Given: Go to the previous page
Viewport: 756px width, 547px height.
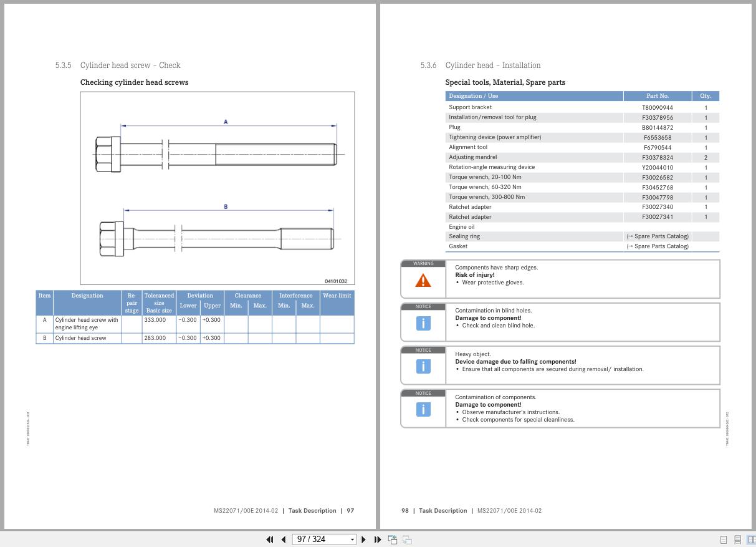Looking at the screenshot, I should click(x=283, y=540).
